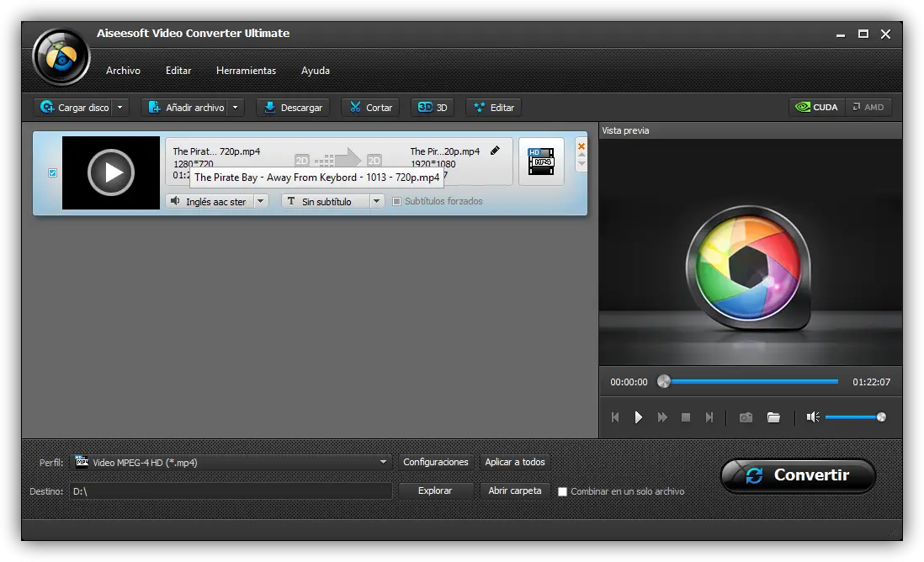This screenshot has height=562, width=924.
Task: Maximize the Video Converter window
Action: (863, 34)
